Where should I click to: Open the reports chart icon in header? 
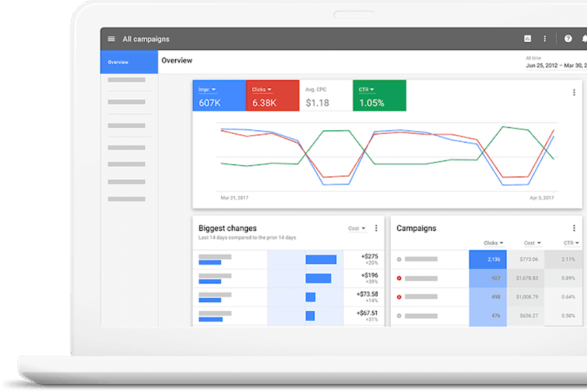click(x=527, y=38)
